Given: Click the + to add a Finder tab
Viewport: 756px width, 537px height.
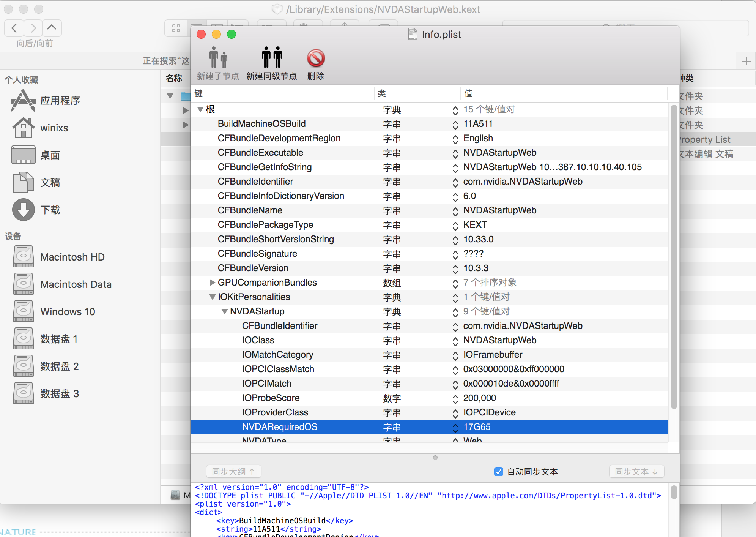Looking at the screenshot, I should [x=747, y=61].
